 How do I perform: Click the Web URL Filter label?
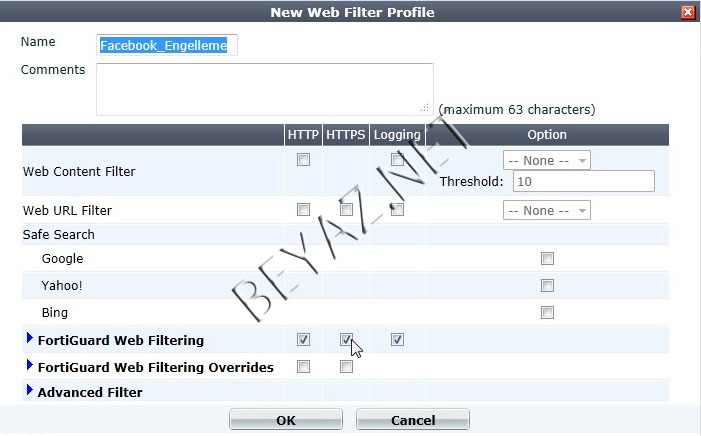tap(67, 210)
